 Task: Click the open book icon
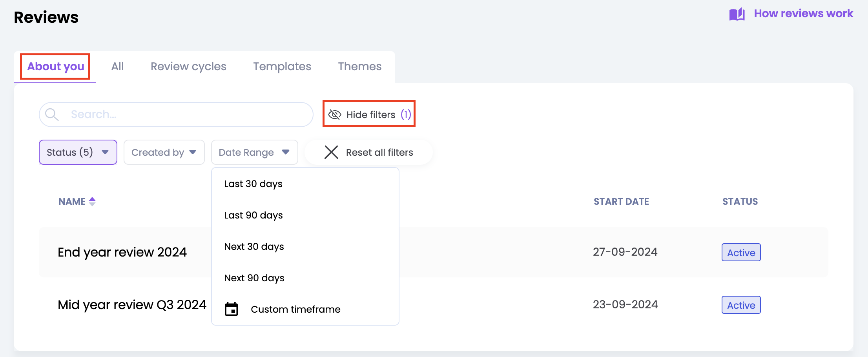737,15
